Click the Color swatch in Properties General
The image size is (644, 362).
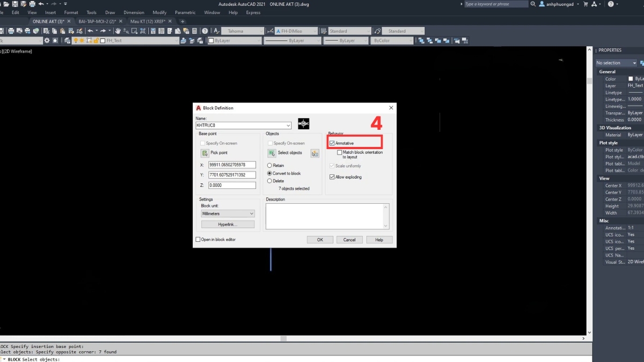[631, 79]
